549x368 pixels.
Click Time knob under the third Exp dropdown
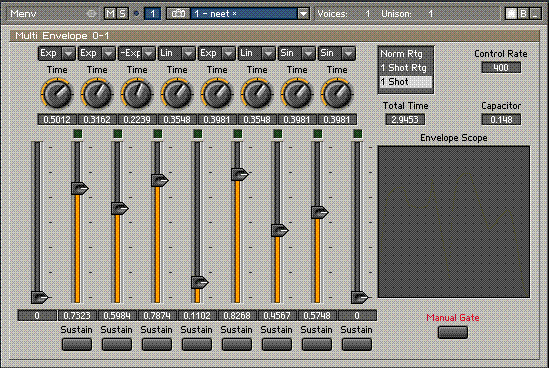[216, 93]
